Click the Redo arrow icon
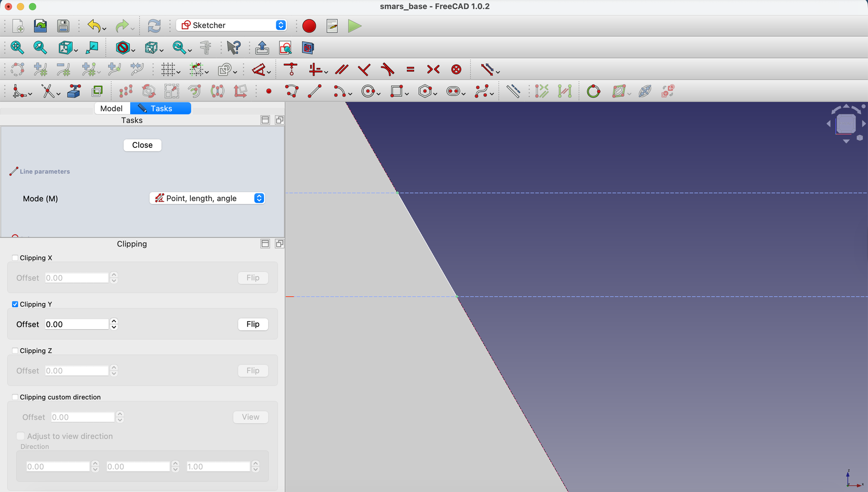868x492 pixels. (121, 26)
